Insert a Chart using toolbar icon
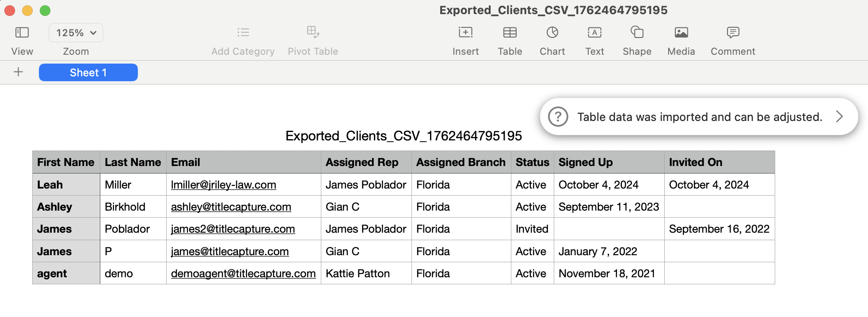The image size is (868, 317). 552,33
